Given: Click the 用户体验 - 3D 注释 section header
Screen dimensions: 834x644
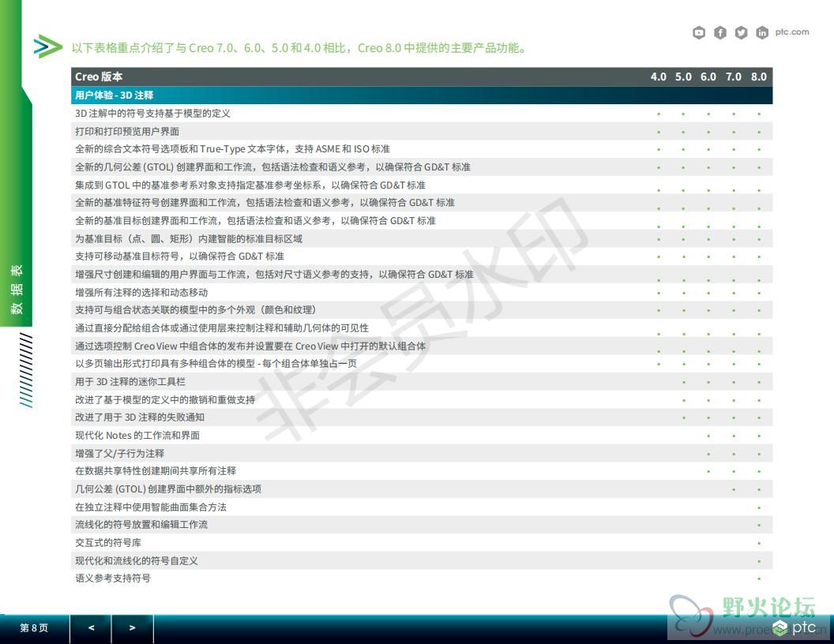Looking at the screenshot, I should pos(422,95).
